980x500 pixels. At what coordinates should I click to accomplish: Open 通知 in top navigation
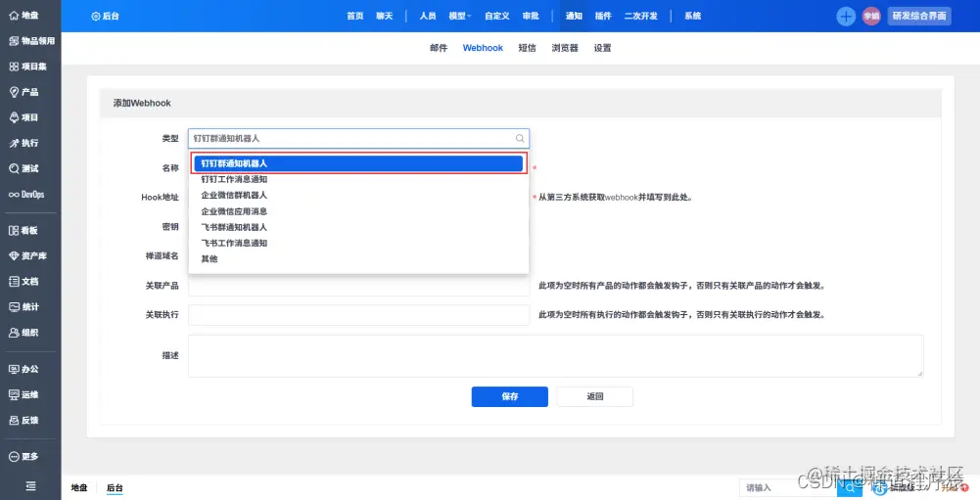click(574, 16)
